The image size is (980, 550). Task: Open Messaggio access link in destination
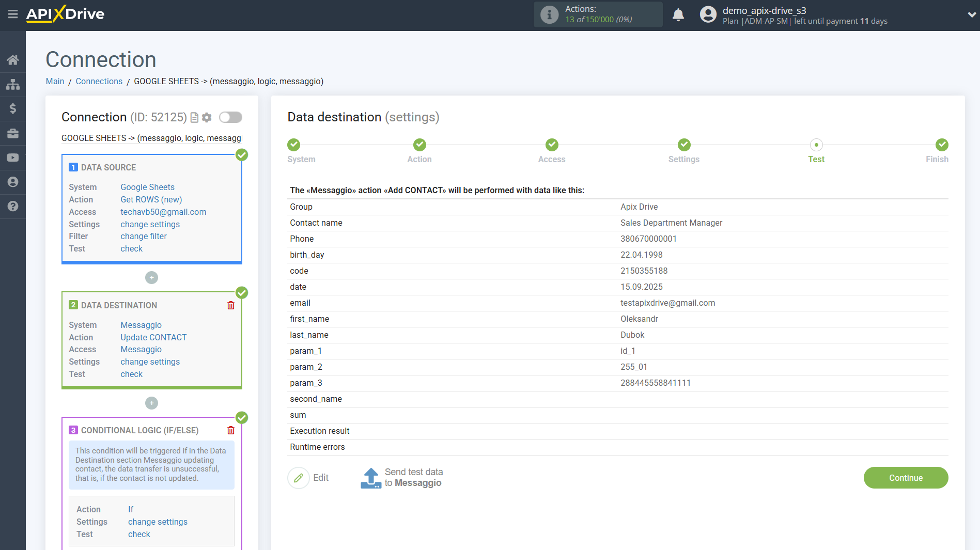141,349
